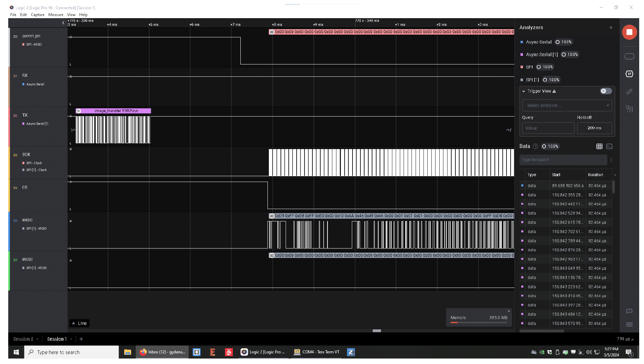Add a new session tab
The height and width of the screenshot is (364, 644).
click(x=81, y=339)
